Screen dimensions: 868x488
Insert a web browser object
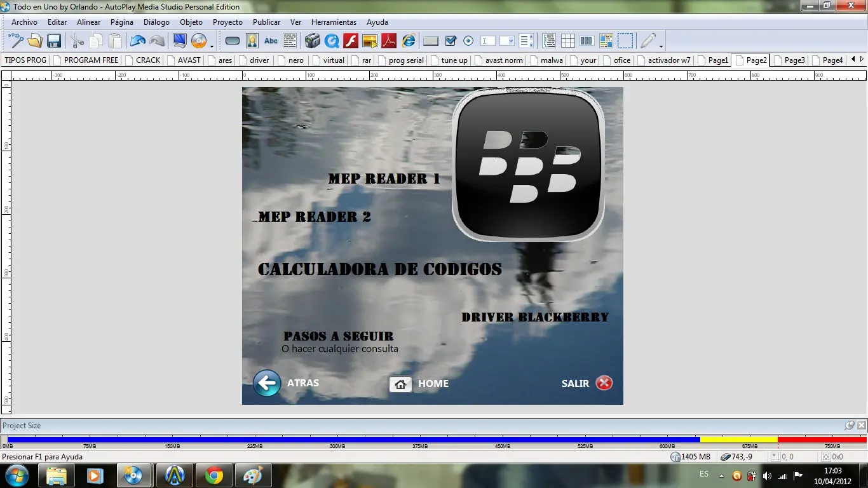click(x=409, y=41)
